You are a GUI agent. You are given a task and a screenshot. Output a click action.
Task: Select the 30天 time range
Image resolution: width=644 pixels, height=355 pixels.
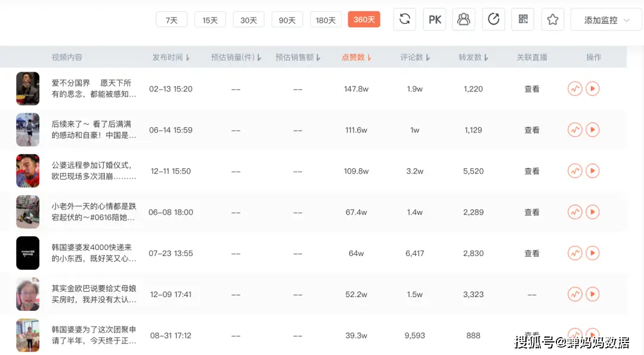(x=249, y=20)
